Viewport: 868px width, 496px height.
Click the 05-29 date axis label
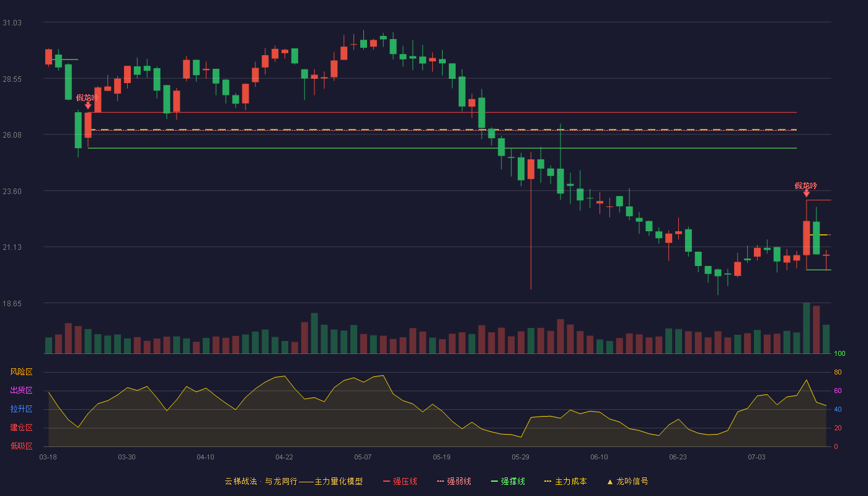(520, 457)
